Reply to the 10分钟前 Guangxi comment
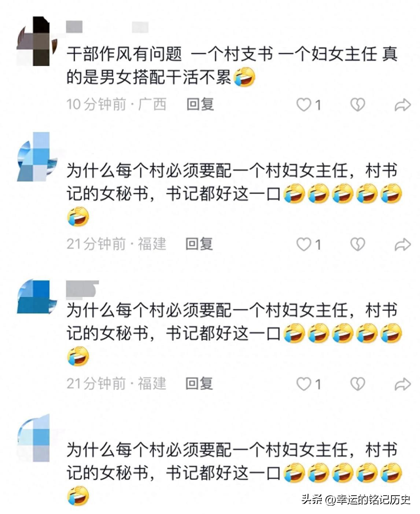The image size is (420, 514). (200, 104)
